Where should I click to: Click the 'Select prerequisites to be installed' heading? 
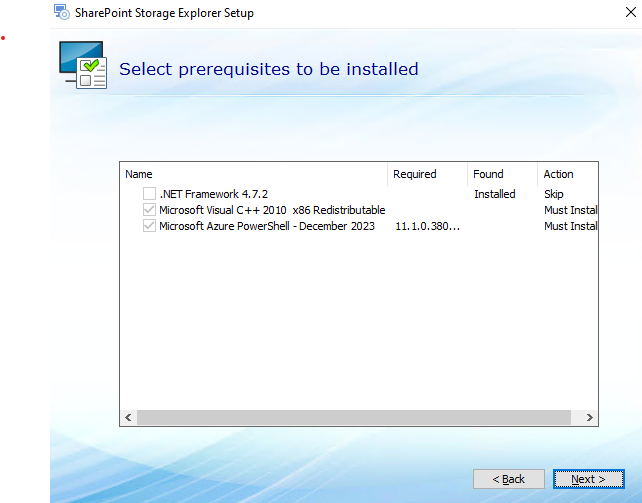point(269,69)
